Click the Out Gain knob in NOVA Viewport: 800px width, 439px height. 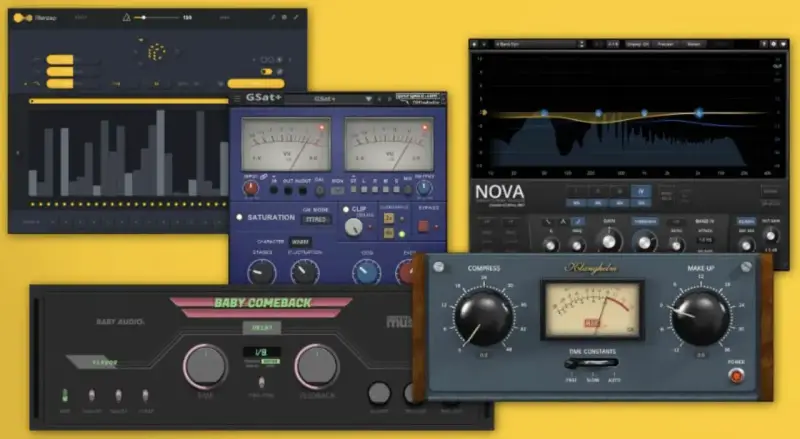[770, 236]
